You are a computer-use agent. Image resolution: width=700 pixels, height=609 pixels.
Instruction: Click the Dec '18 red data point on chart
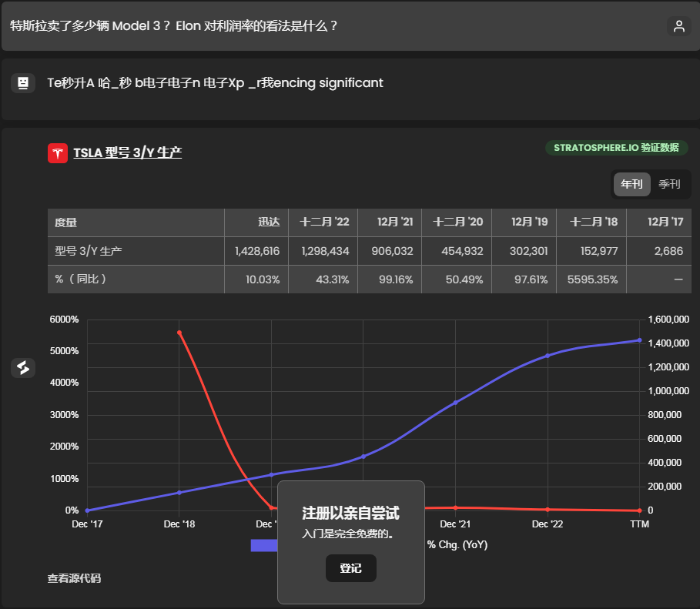click(x=179, y=333)
